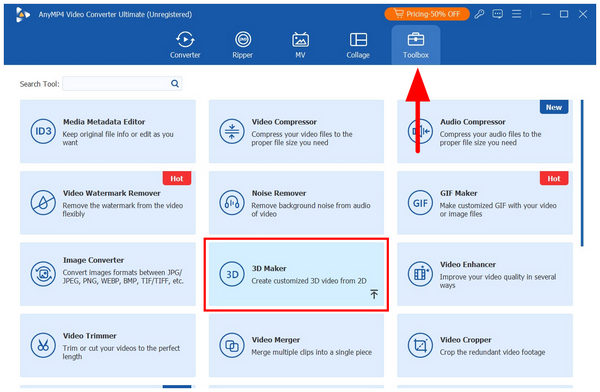
Task: Close the AnyMP4 window
Action: [583, 14]
